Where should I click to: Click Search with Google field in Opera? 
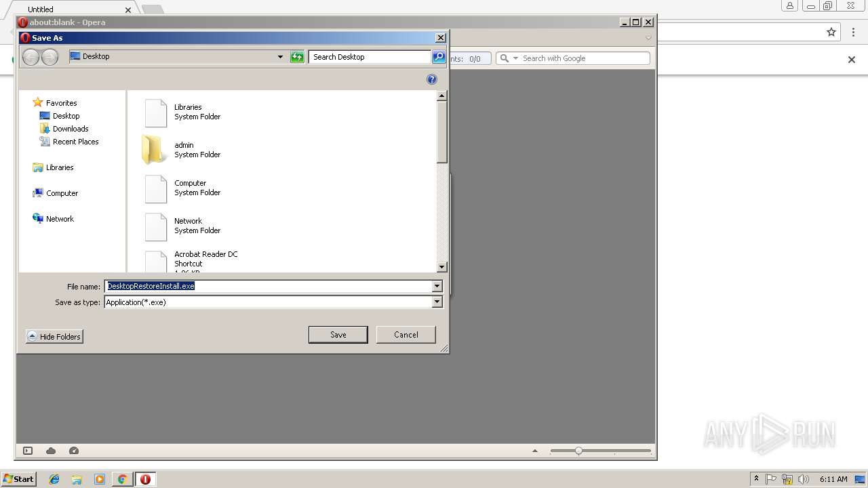pos(583,58)
